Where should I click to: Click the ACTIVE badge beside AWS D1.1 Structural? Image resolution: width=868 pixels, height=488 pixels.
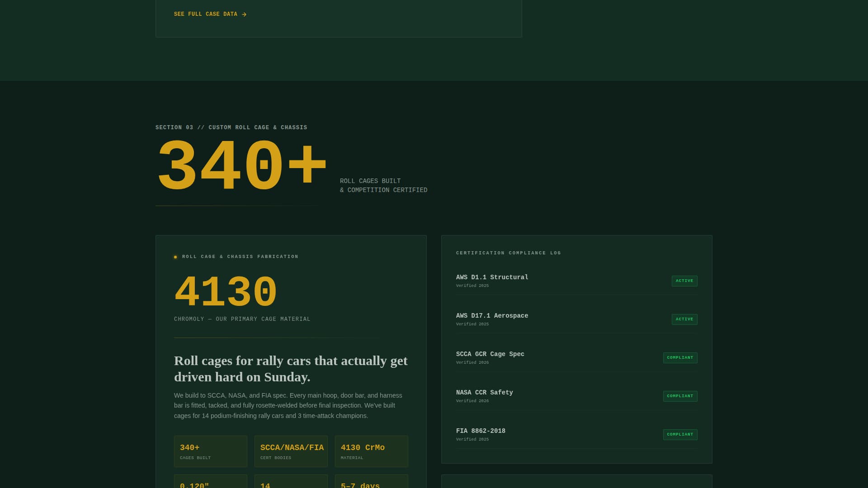click(684, 281)
